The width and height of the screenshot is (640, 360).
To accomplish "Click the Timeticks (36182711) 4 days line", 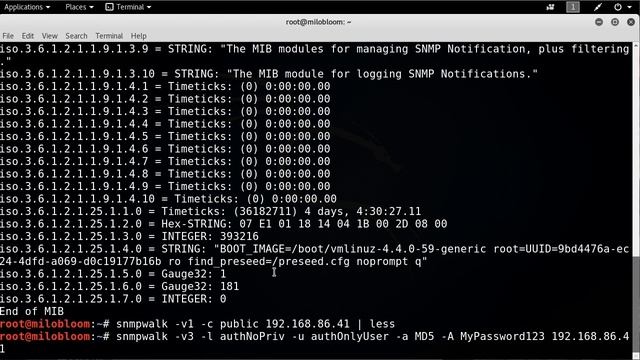I will (211, 211).
